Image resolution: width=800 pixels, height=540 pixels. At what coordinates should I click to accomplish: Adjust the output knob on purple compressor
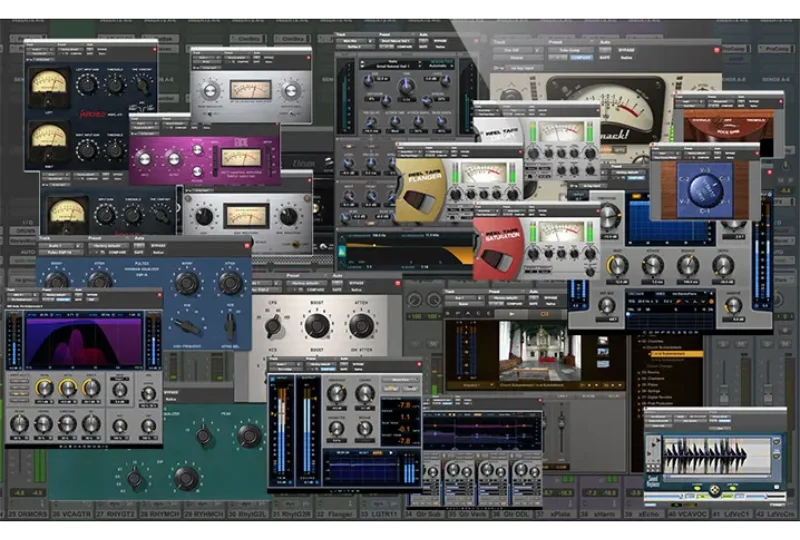click(174, 159)
